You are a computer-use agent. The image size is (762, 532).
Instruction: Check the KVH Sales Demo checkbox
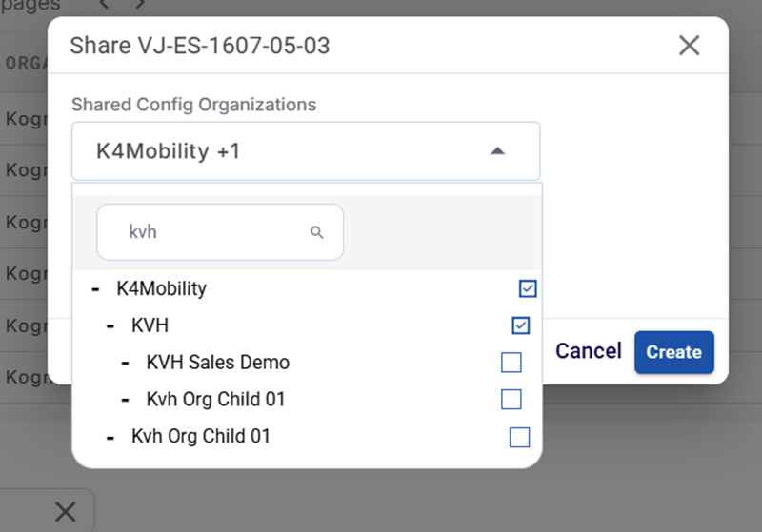click(x=511, y=363)
